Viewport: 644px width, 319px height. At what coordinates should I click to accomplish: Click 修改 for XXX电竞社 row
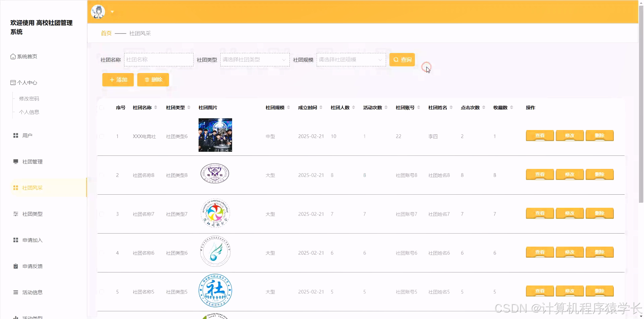click(570, 136)
